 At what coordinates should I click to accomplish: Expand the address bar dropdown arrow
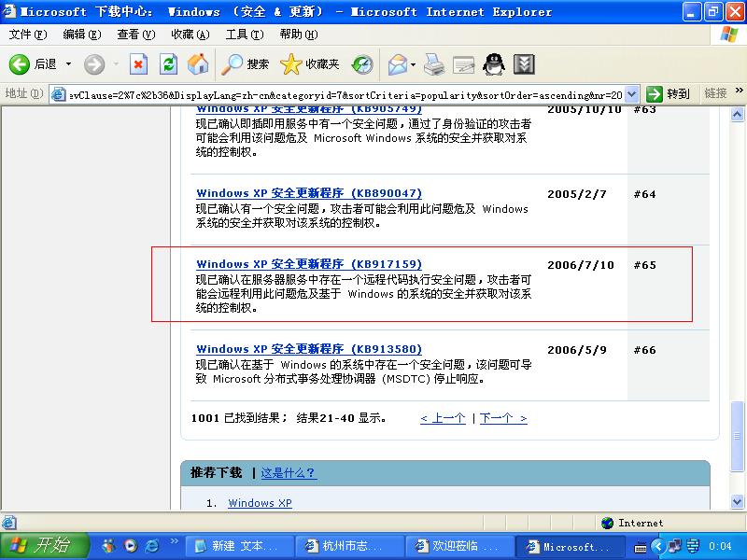click(x=632, y=94)
